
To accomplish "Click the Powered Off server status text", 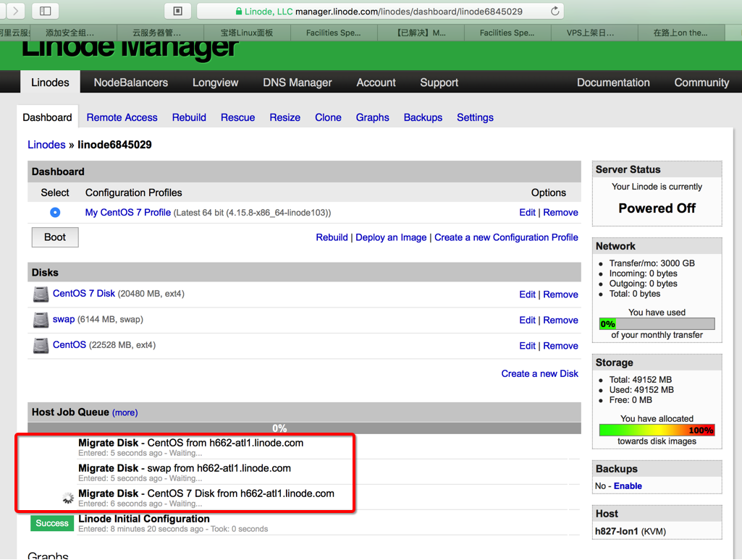I will tap(657, 208).
